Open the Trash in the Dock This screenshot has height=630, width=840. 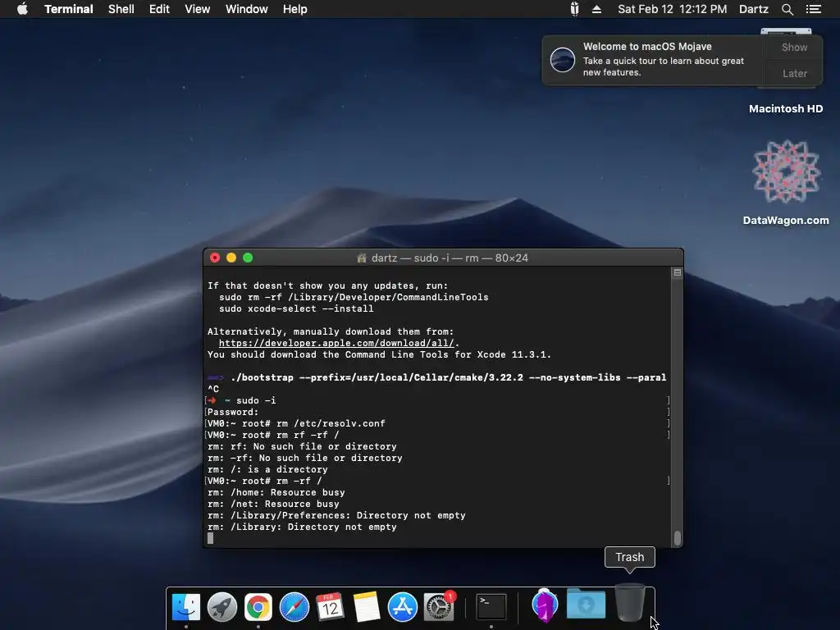629,603
